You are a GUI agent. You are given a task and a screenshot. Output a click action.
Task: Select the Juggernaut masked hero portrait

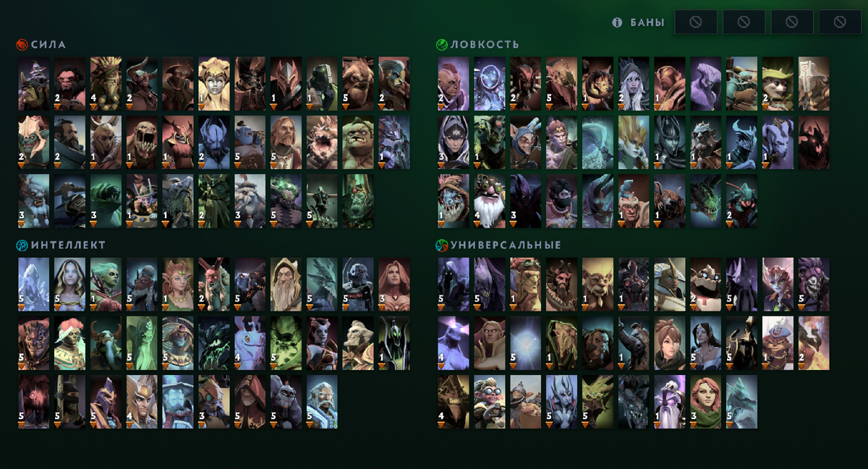tap(815, 82)
